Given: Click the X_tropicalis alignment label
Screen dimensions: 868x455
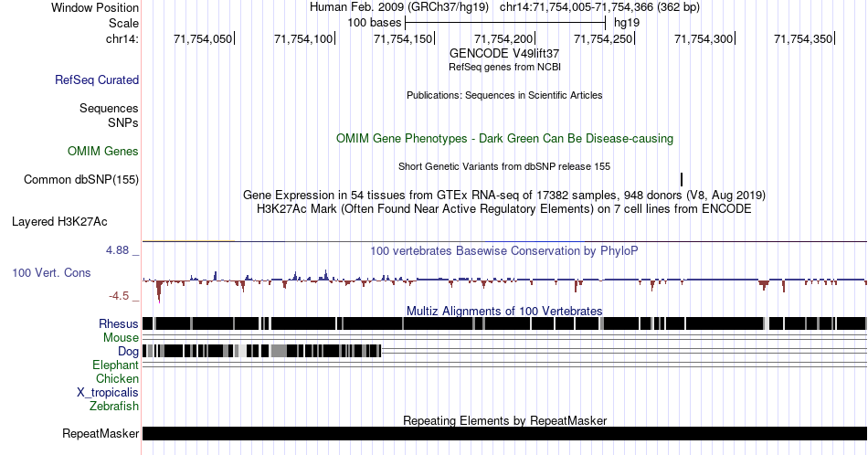Looking at the screenshot, I should click(108, 393).
